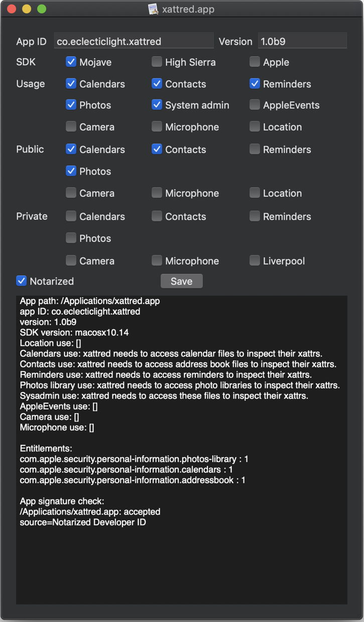Click the App ID text field
Viewport: 364px width, 622px height.
[134, 41]
